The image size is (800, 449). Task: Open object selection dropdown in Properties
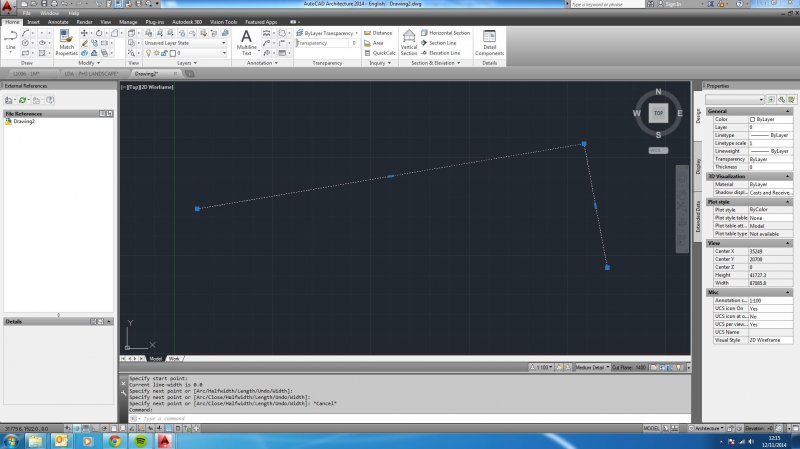coord(735,99)
